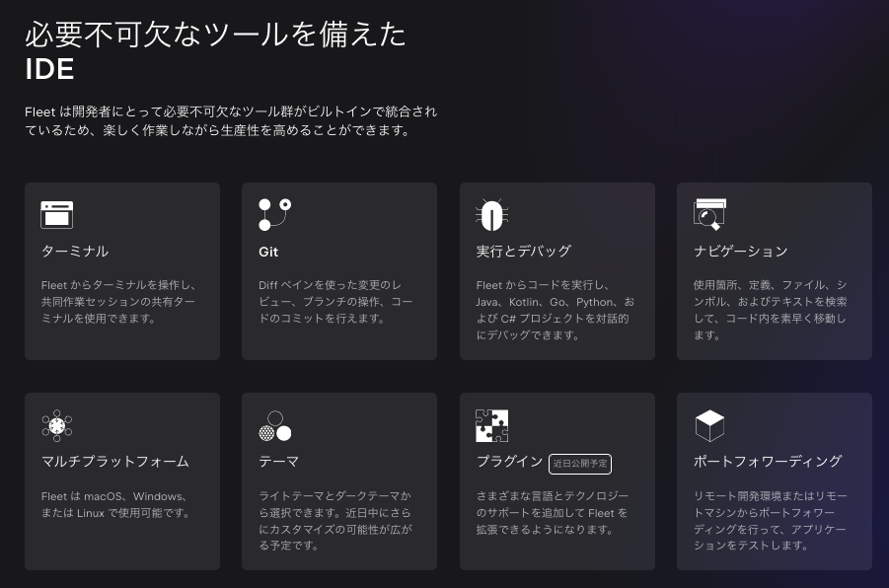
Task: Click the puzzle-piece plugin icon
Action: (491, 425)
